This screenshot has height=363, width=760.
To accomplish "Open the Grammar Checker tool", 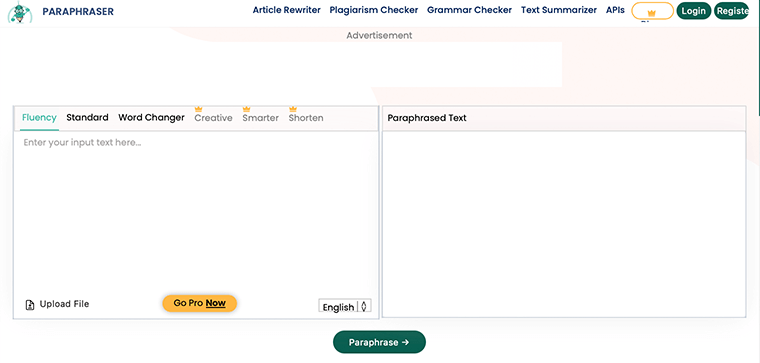I will coord(469,10).
